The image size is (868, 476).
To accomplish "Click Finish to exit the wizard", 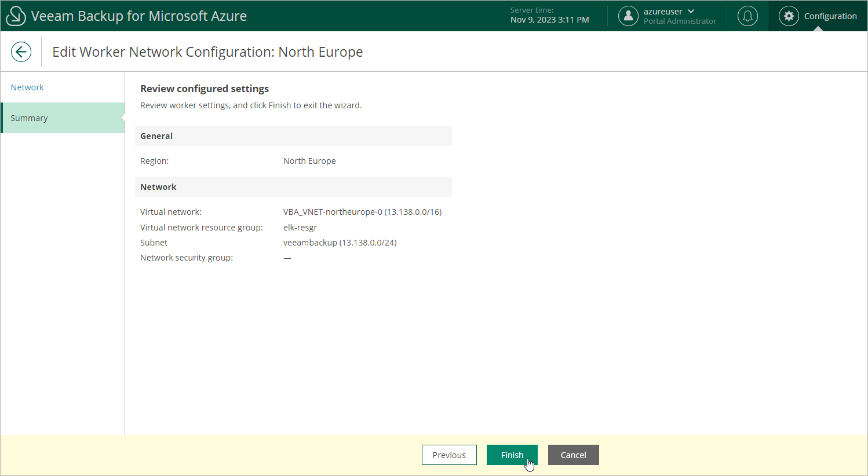I will coord(512,455).
